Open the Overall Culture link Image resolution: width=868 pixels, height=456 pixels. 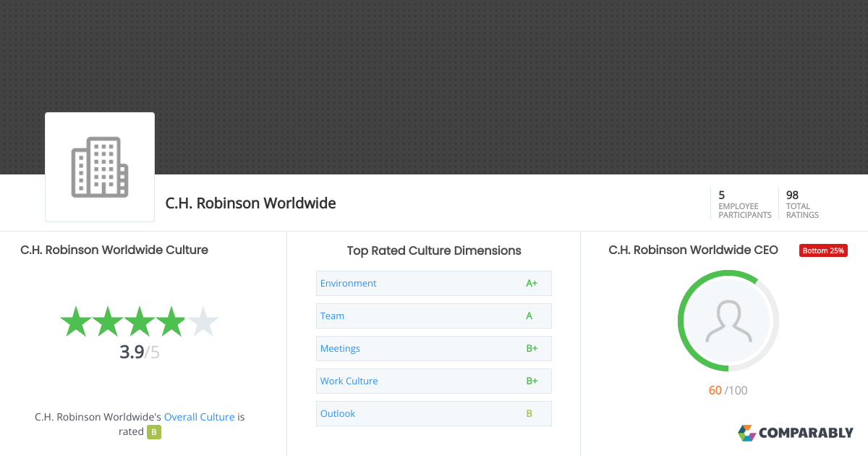(x=199, y=416)
